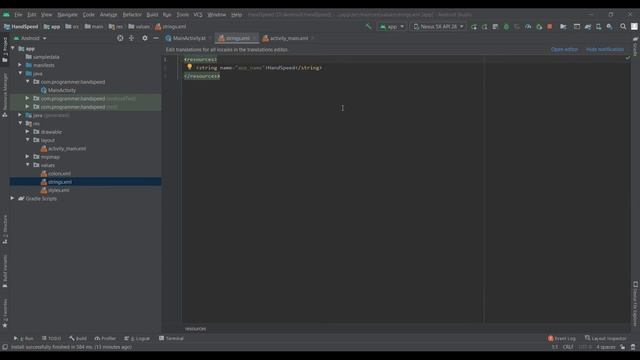Open Project panel settings gear
Viewport: 640px width, 360px height.
tap(144, 38)
